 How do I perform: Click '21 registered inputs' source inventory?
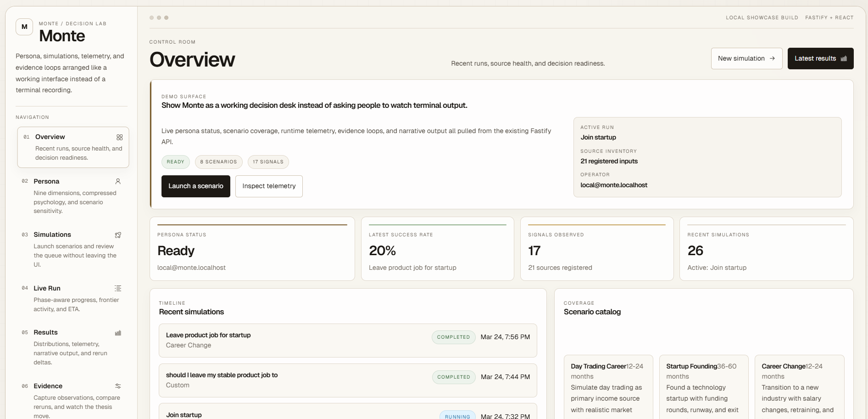pyautogui.click(x=609, y=161)
